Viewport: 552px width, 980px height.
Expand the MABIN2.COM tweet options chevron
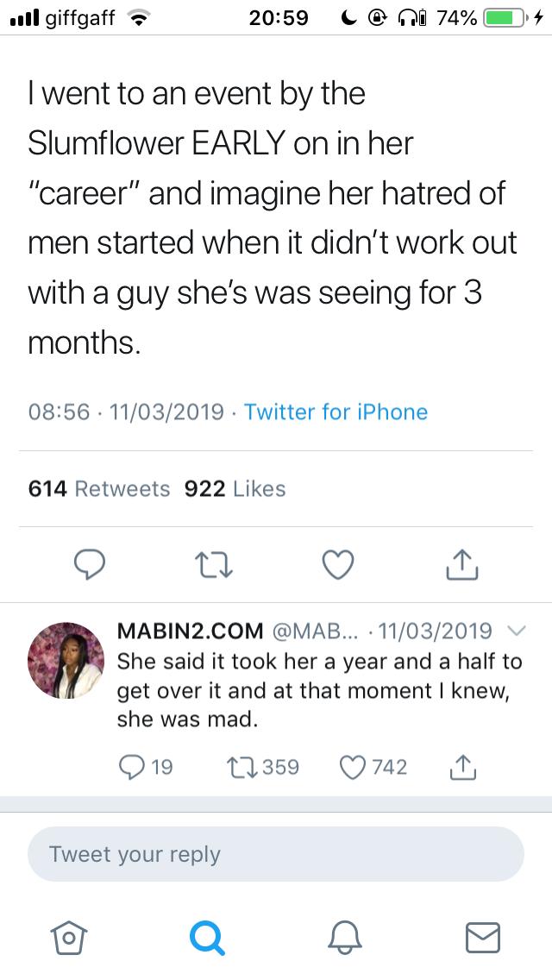516,630
